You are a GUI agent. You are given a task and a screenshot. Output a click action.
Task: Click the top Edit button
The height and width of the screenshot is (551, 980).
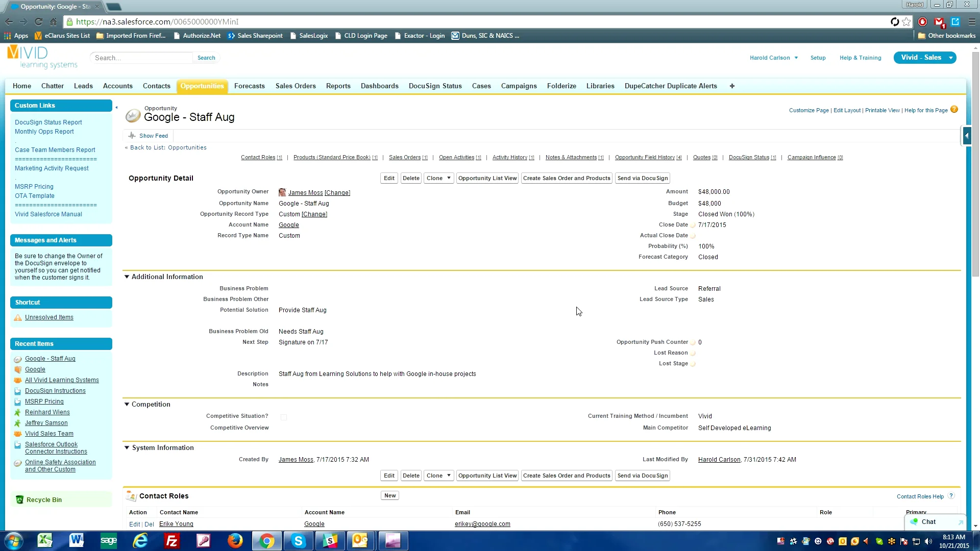[x=389, y=178]
